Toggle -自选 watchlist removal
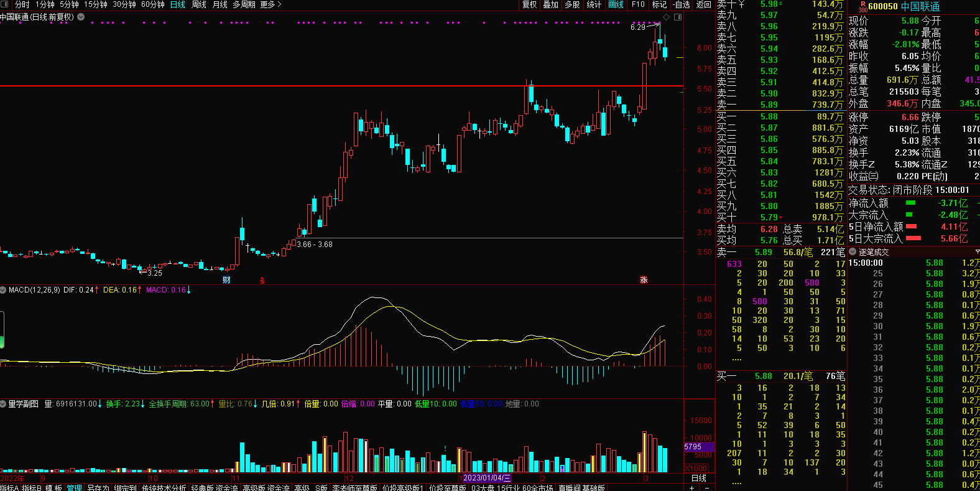This screenshot has width=980, height=491. [x=682, y=4]
